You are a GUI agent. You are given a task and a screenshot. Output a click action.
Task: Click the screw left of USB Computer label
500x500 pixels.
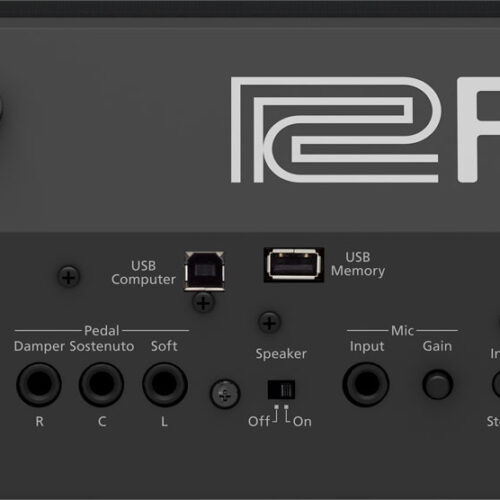click(69, 277)
